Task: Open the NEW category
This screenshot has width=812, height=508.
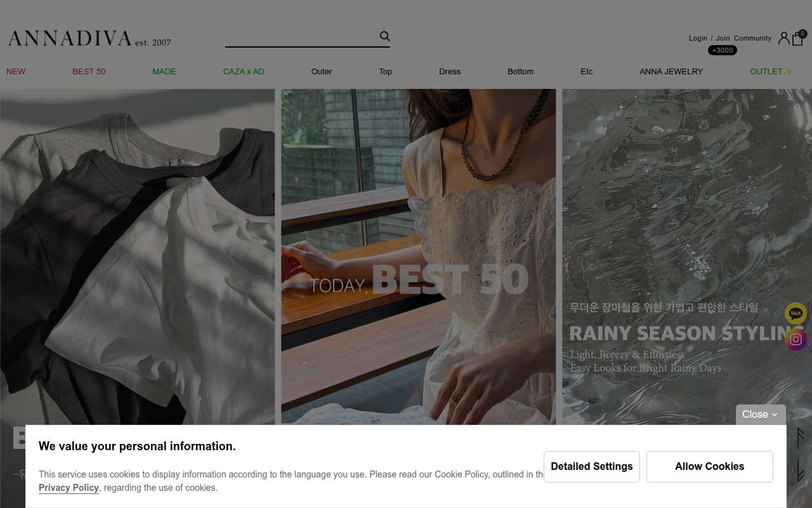Action: 16,72
